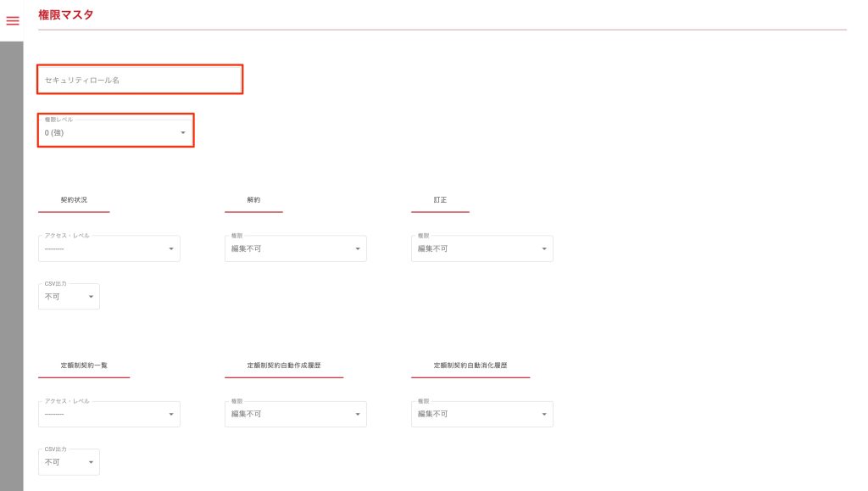Select the 契約状況 section heading
This screenshot has height=491, width=868.
pos(74,200)
